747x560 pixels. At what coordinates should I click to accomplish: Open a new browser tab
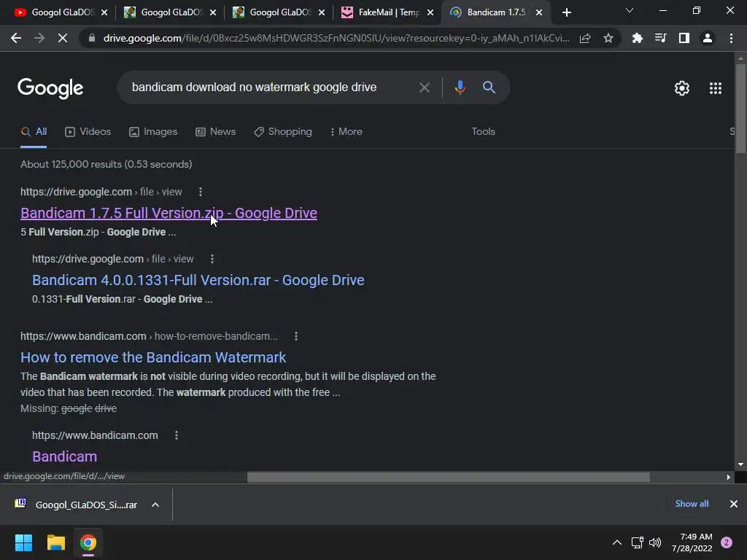tap(566, 12)
